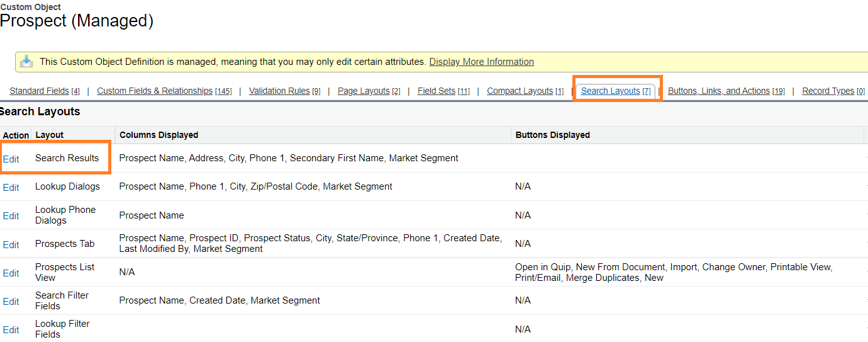Click the Search Results columns list
Screen dimensions: 868x342
coord(289,158)
